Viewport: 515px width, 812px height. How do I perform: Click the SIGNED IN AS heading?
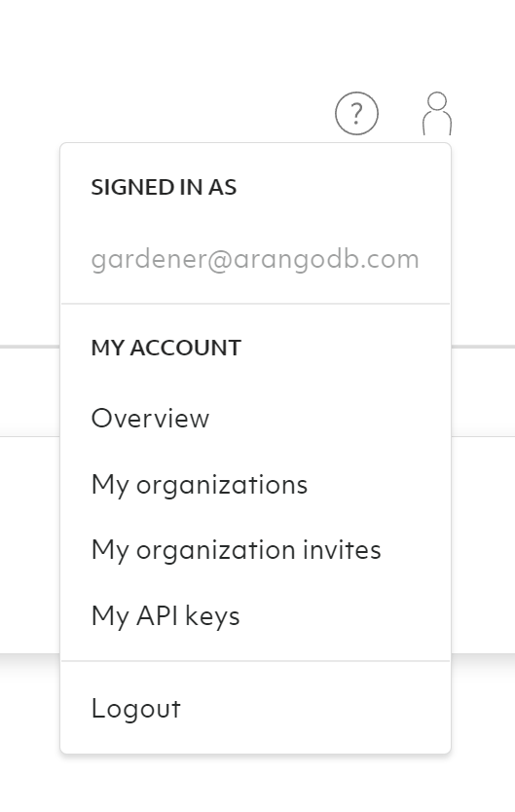(164, 187)
